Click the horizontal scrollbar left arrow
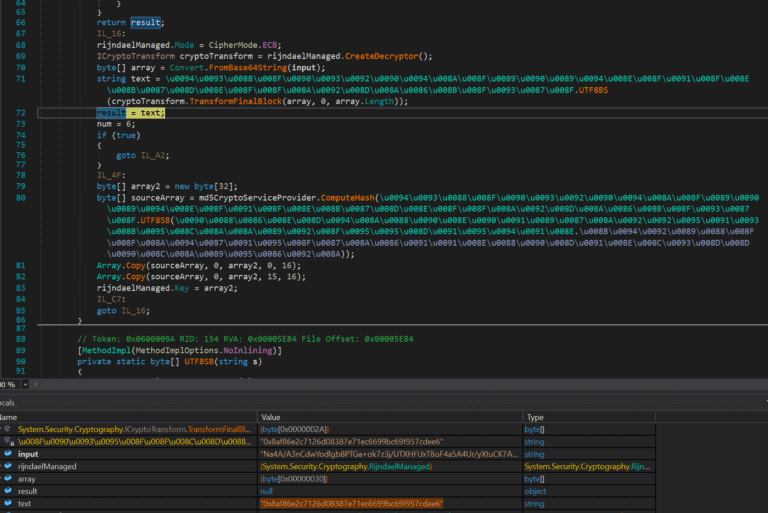Viewport: 768px width, 513px height. coord(35,385)
